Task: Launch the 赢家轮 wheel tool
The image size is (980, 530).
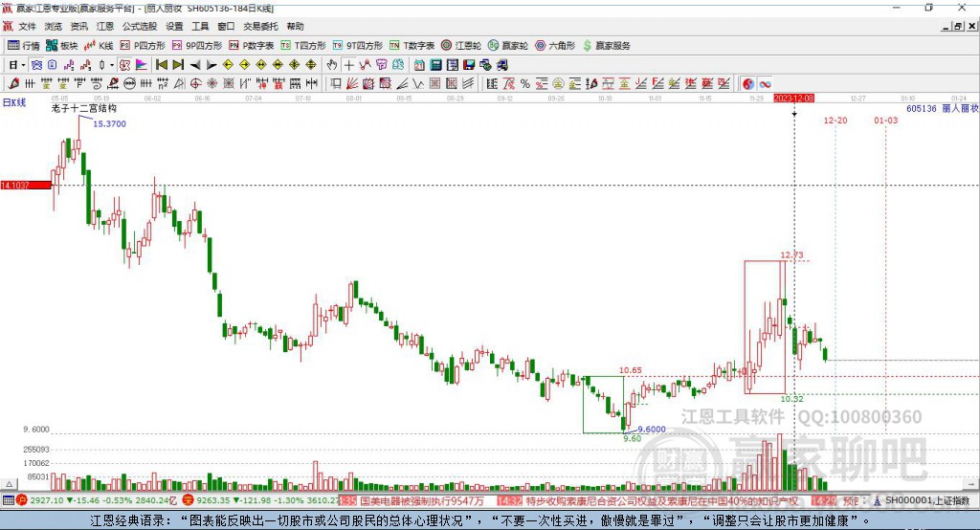Action: click(x=508, y=46)
